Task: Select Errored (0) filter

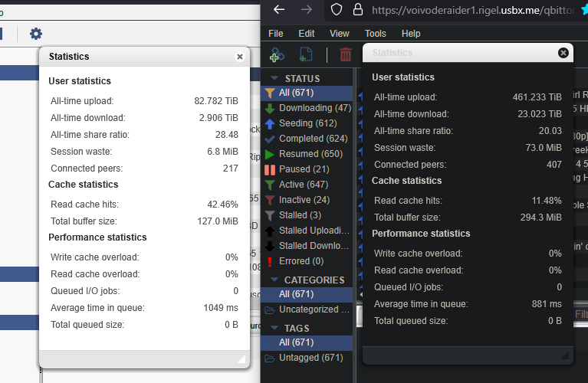Action: point(307,261)
